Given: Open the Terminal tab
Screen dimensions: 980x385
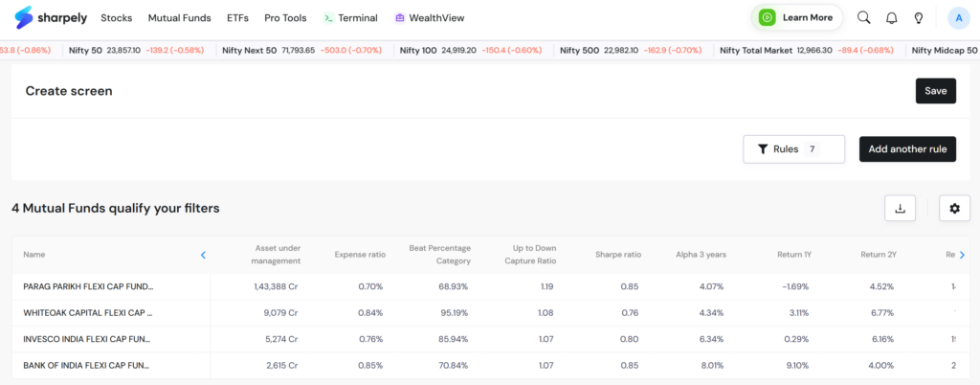Looking at the screenshot, I should coord(350,18).
